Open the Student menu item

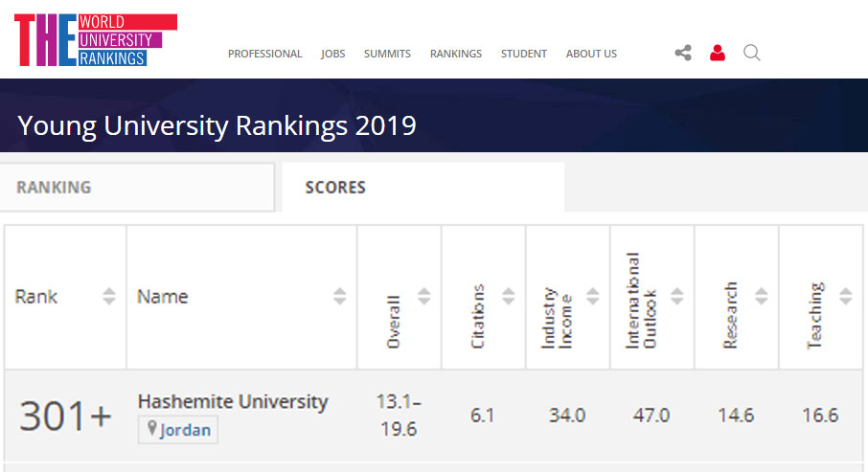523,54
